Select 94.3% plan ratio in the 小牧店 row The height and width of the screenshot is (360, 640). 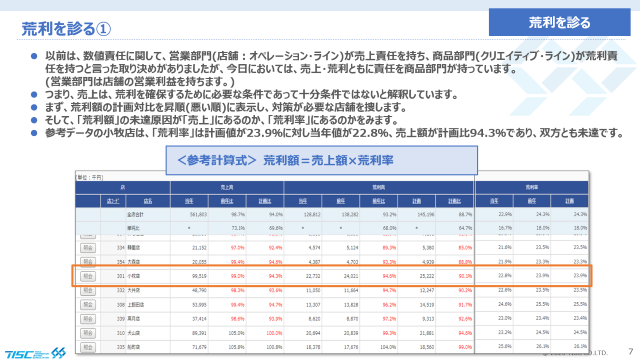276,276
